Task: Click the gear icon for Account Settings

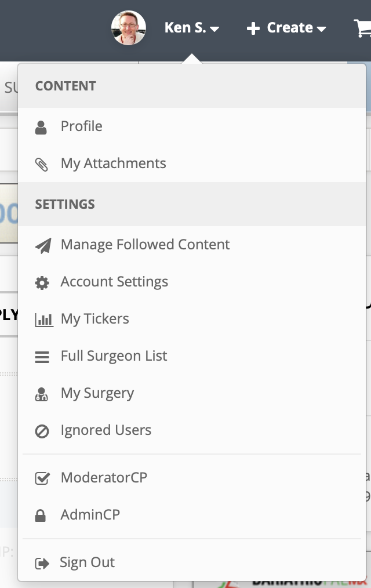Action: [42, 283]
